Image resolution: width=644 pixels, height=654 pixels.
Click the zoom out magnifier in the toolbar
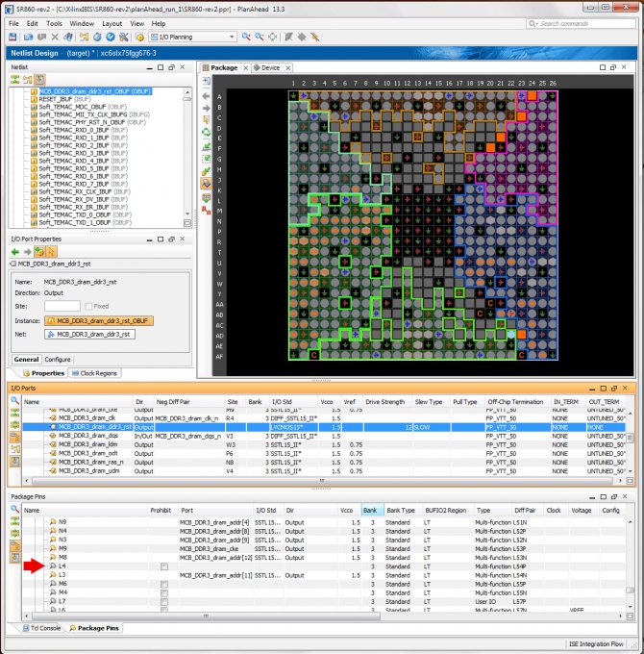tap(260, 38)
